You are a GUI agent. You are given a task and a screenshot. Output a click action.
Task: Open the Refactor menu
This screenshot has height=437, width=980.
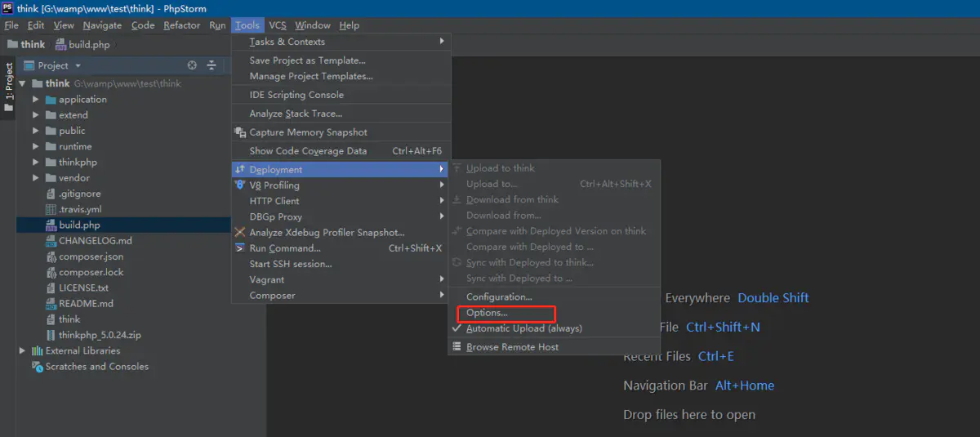pyautogui.click(x=181, y=25)
